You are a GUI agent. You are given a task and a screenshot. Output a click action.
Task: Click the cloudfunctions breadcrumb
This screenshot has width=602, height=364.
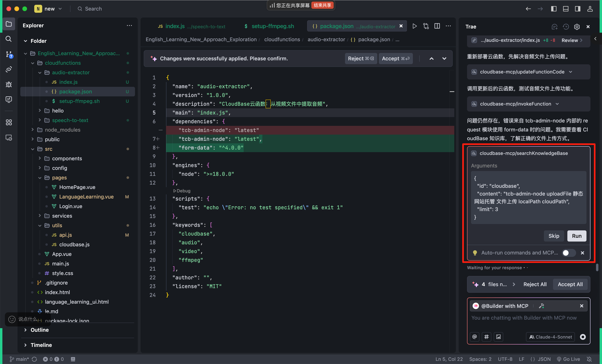coord(282,40)
